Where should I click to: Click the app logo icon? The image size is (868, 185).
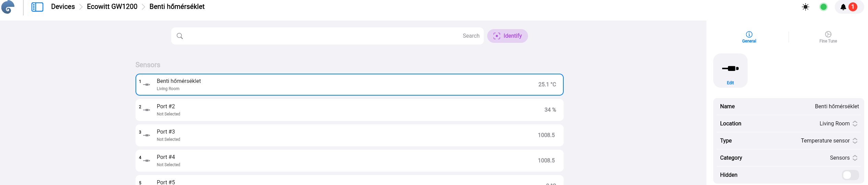(x=8, y=7)
